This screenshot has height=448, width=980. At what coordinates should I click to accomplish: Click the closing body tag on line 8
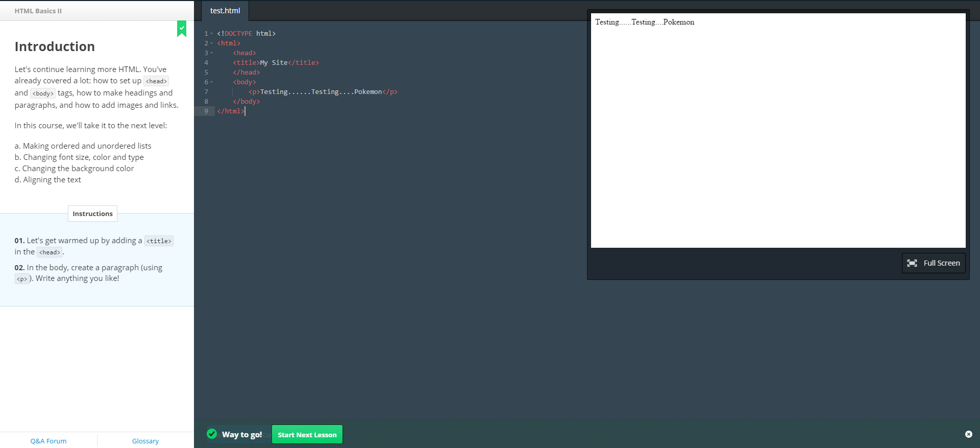247,102
